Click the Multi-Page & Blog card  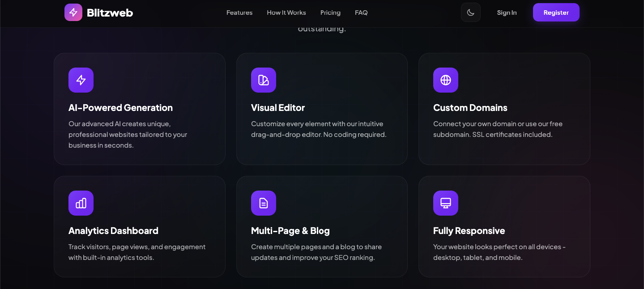(x=322, y=226)
